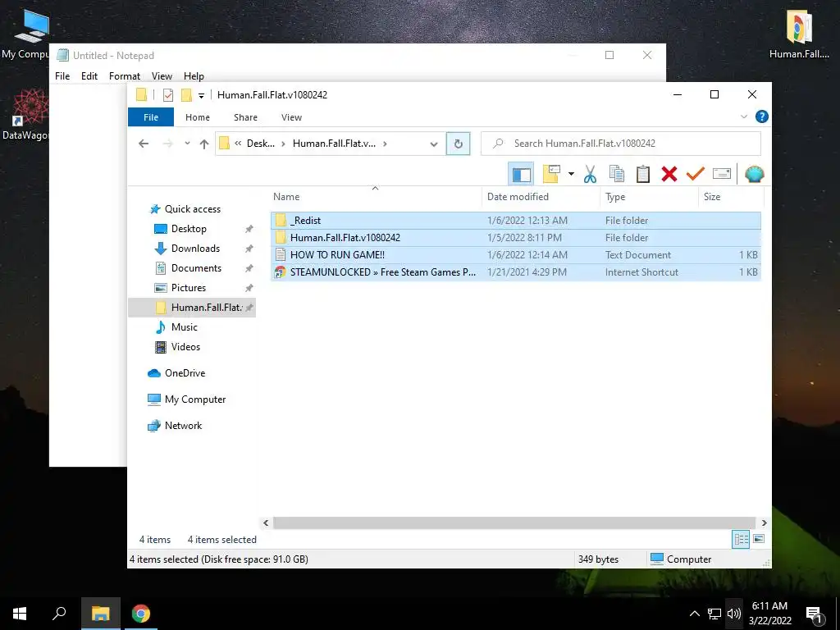840x630 pixels.
Task: Click the orange checkmark properties icon
Action: pyautogui.click(x=696, y=174)
